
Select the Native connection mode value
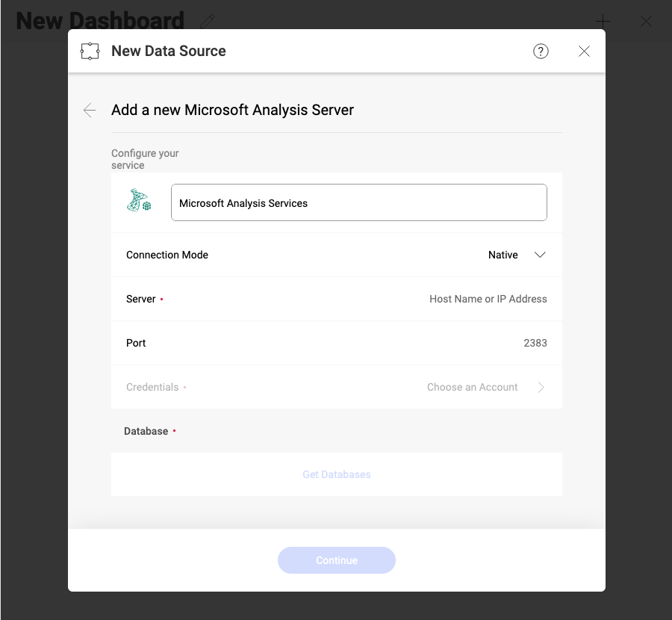(x=503, y=255)
